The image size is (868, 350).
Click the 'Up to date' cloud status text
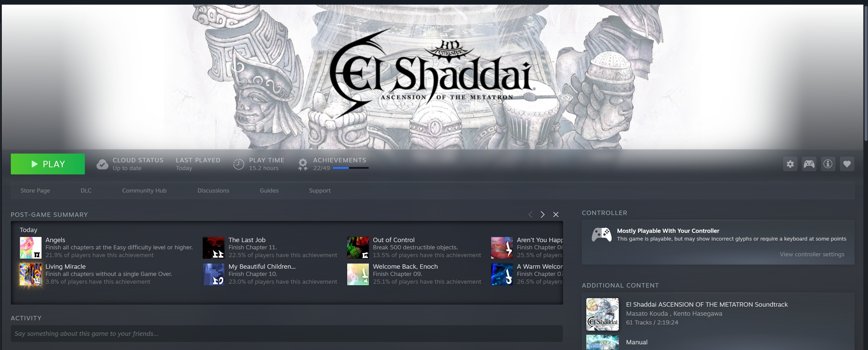pos(127,168)
